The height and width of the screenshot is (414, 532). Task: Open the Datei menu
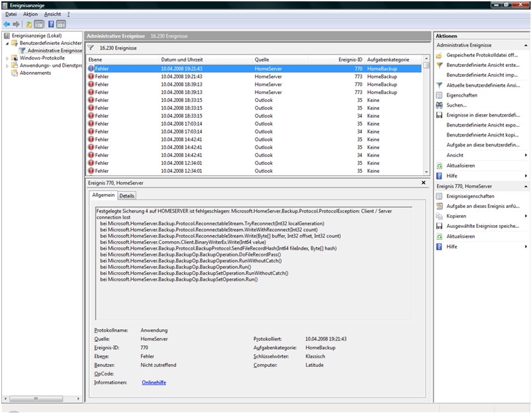11,14
